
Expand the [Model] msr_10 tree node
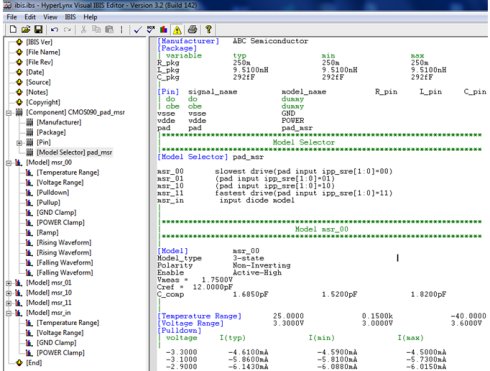pos(9,293)
